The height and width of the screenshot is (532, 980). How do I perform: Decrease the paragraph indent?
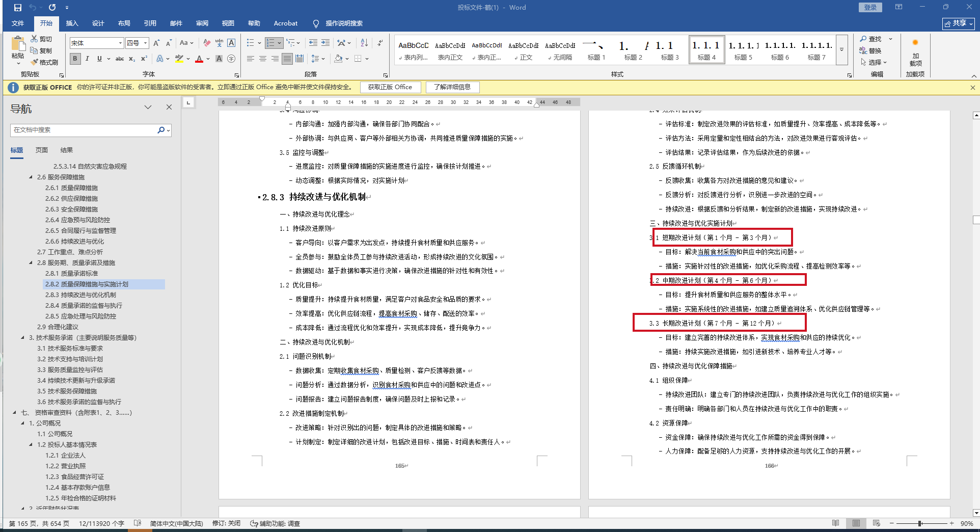click(x=313, y=43)
